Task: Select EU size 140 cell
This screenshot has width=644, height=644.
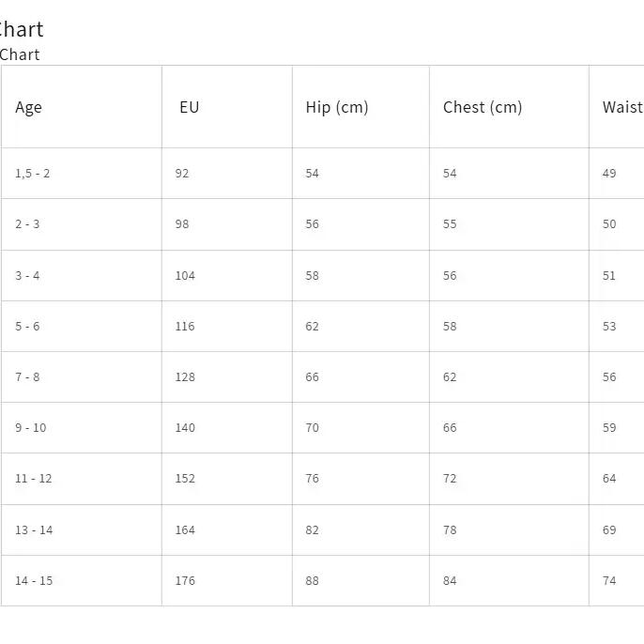Action: 227,428
